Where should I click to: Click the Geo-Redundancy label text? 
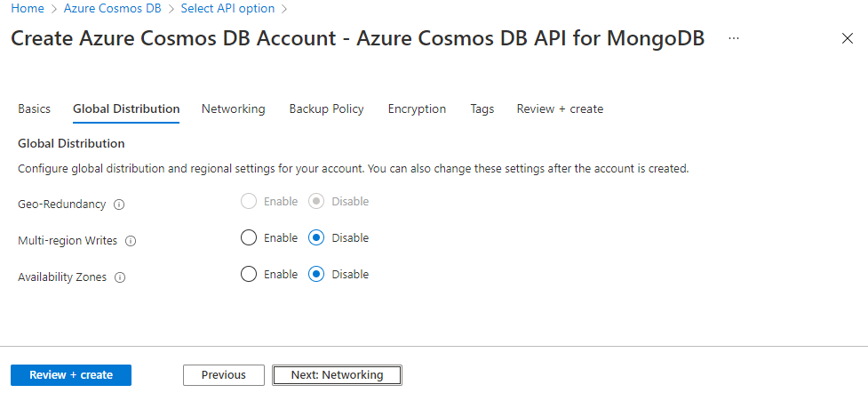point(61,204)
